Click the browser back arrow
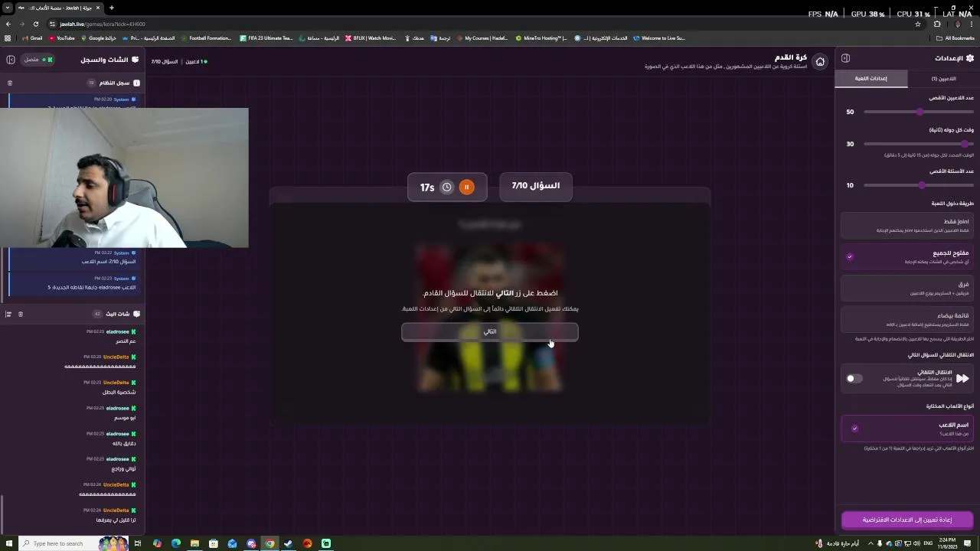 tap(8, 24)
